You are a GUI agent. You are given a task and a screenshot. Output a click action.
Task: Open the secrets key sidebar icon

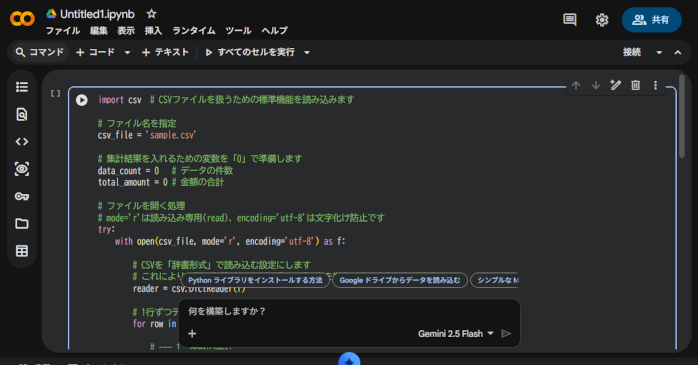tap(22, 196)
